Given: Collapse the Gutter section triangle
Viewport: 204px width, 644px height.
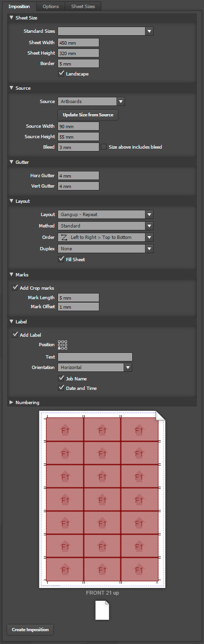Looking at the screenshot, I should (11, 162).
